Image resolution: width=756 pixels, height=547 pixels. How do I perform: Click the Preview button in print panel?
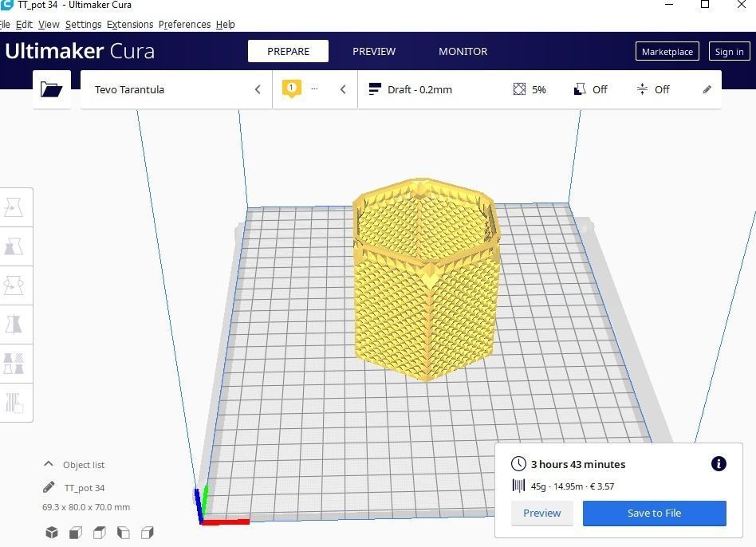coord(542,513)
